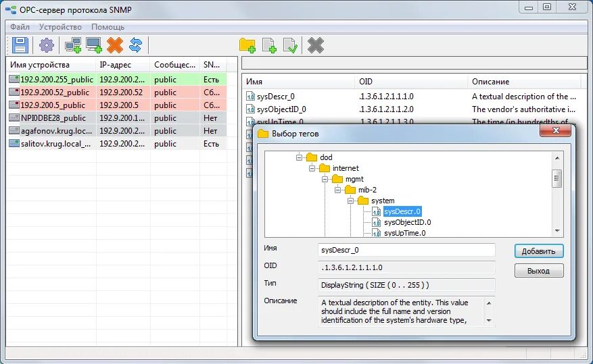Open the Помощь menu
The width and height of the screenshot is (593, 364).
click(x=108, y=27)
